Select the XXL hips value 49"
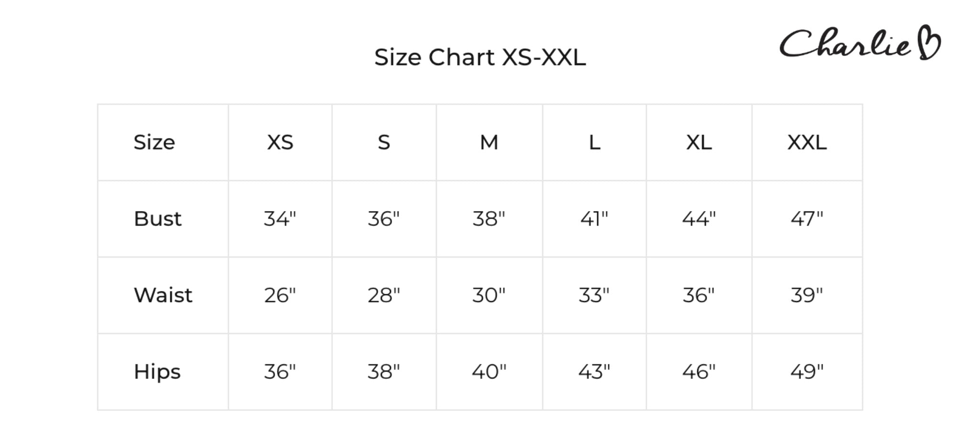 click(807, 372)
